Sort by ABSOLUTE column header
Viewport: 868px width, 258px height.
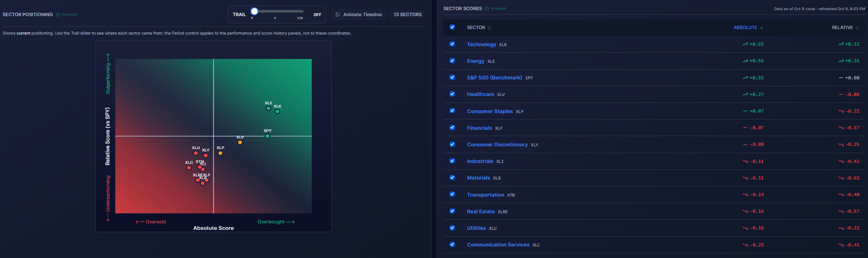tap(748, 28)
